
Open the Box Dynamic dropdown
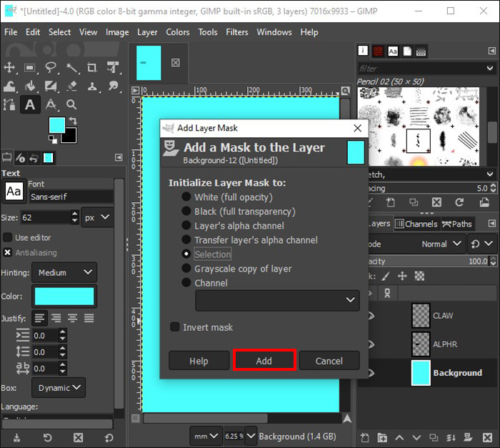[x=59, y=388]
